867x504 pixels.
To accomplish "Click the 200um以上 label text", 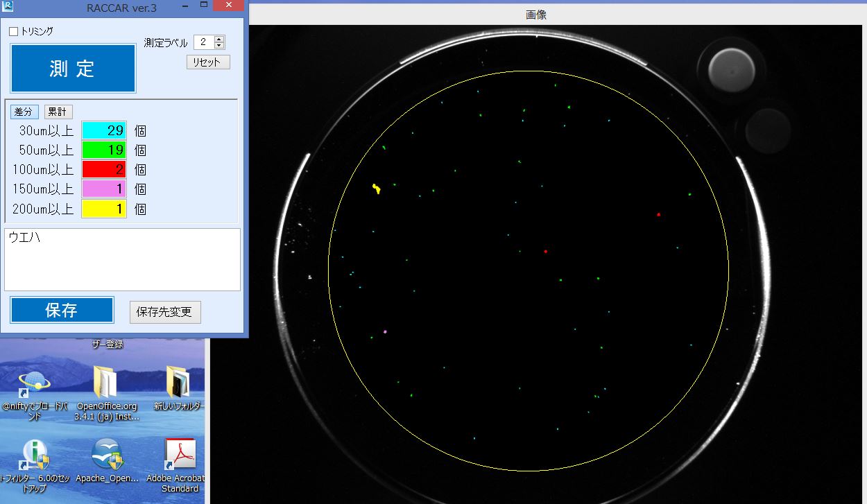I will 43,208.
